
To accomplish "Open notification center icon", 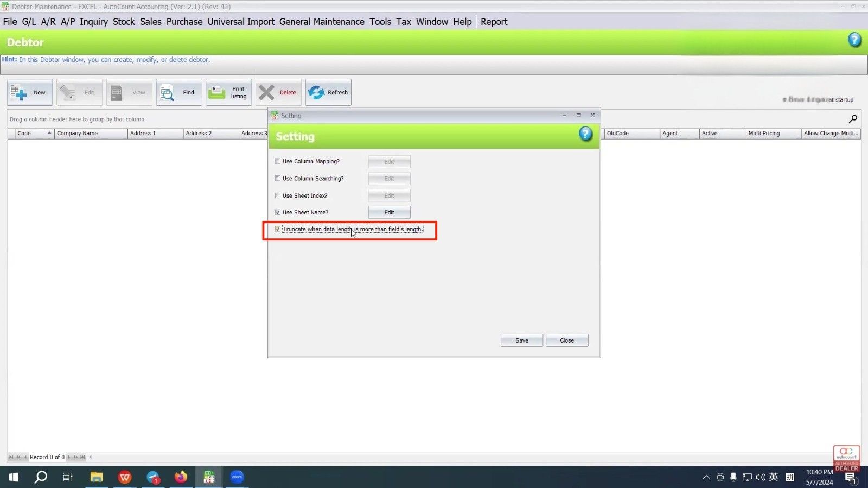I will pos(851,478).
